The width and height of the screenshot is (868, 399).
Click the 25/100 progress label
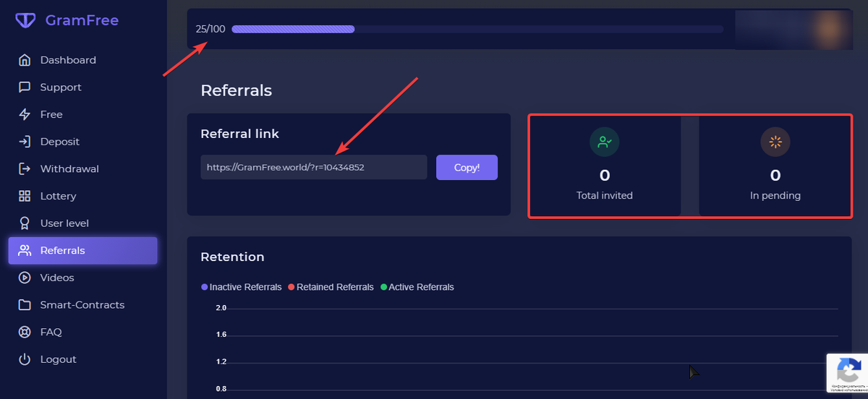coord(210,29)
